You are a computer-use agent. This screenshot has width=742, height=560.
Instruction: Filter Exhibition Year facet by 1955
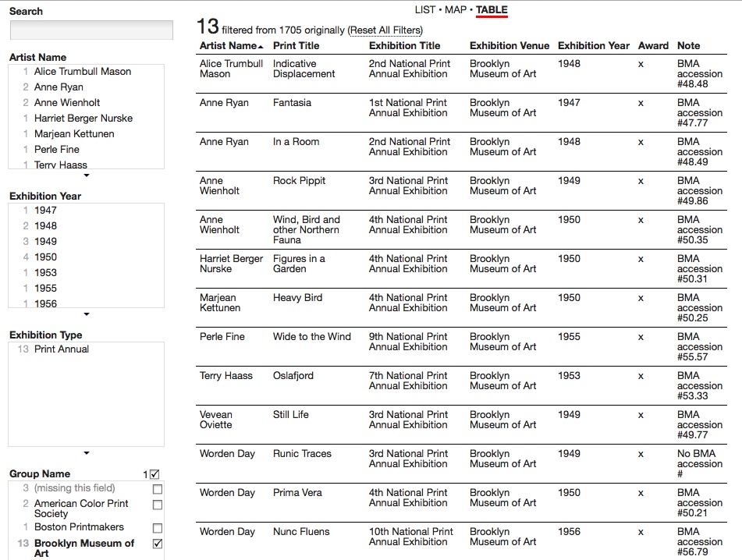[x=45, y=289]
